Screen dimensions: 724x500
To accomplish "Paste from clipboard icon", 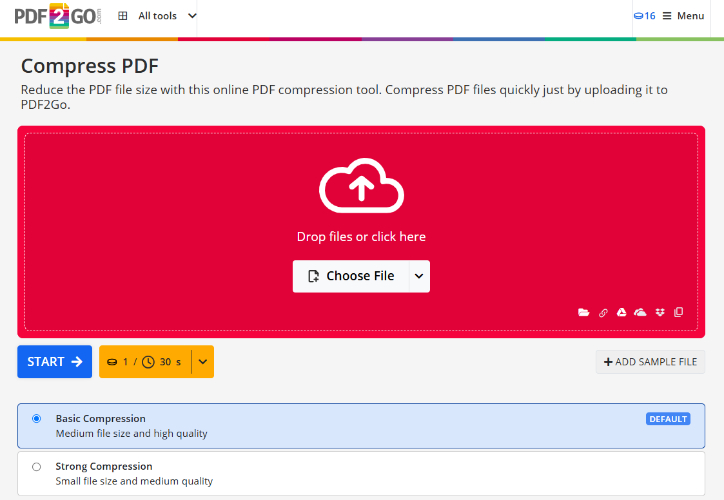I will 678,313.
